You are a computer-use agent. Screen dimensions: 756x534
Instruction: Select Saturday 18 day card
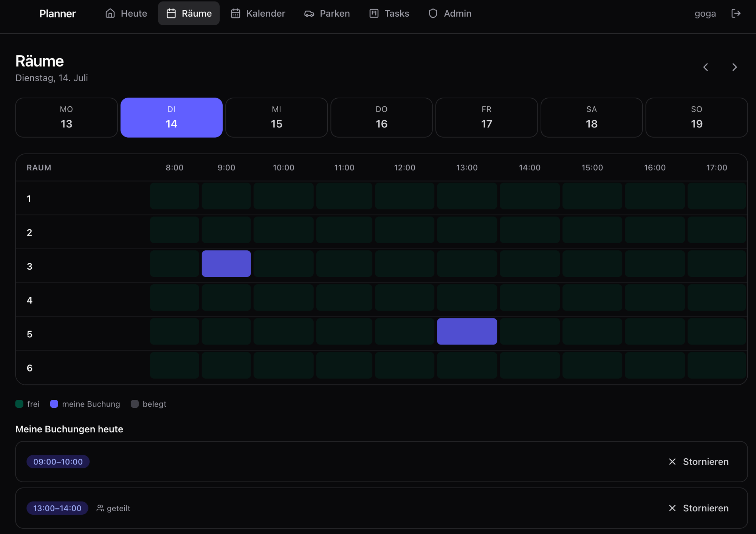(x=592, y=118)
